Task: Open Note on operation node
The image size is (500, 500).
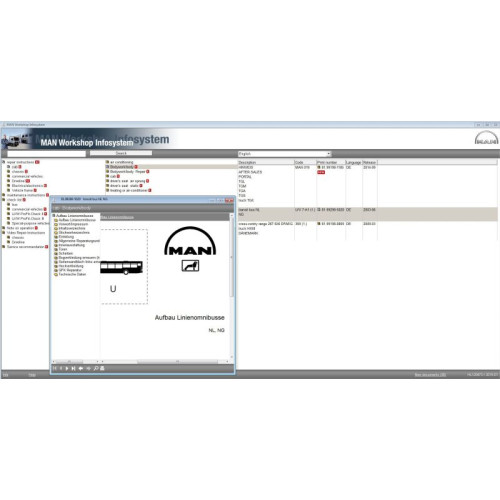Action: click(x=20, y=228)
